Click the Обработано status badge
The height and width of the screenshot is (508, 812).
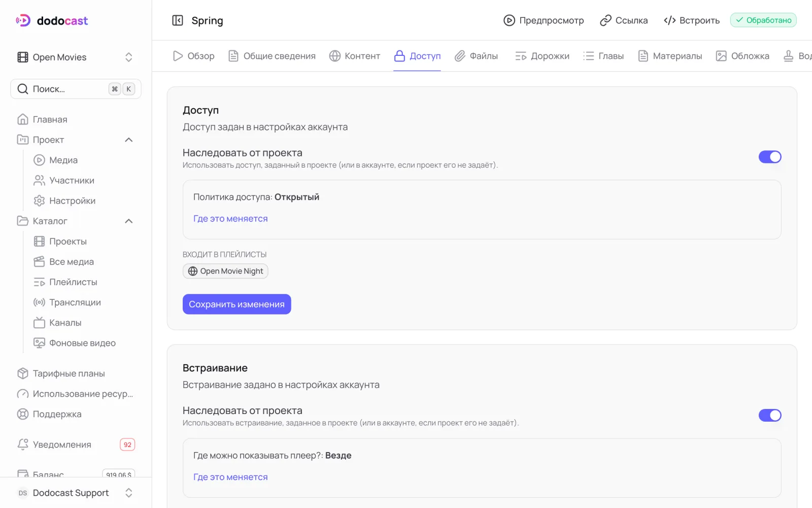point(763,20)
